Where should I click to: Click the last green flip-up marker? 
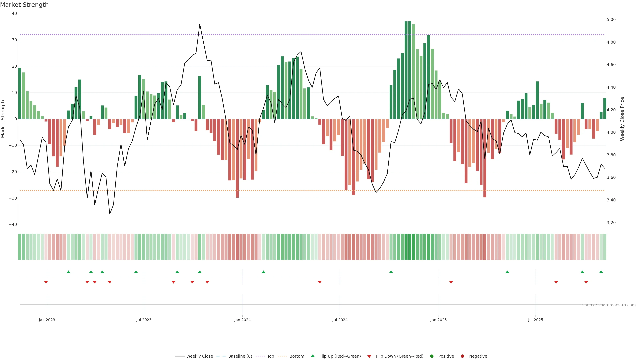601,272
